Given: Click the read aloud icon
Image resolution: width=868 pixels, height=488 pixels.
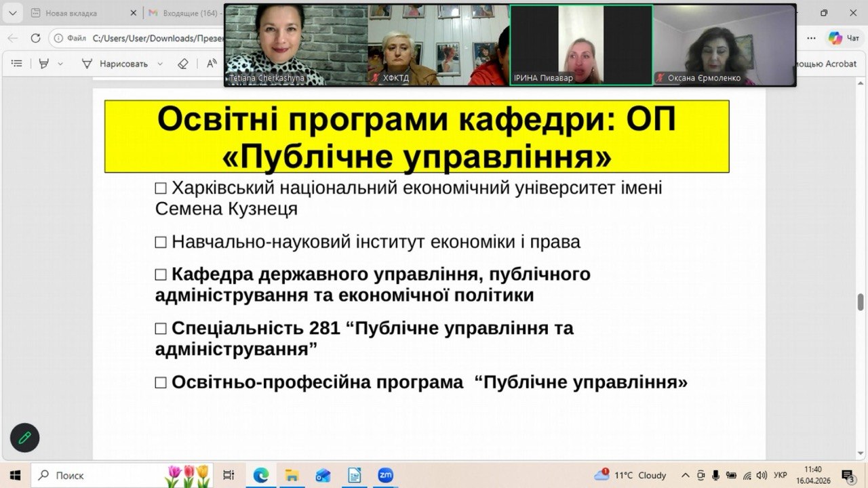Looking at the screenshot, I should pyautogui.click(x=211, y=64).
